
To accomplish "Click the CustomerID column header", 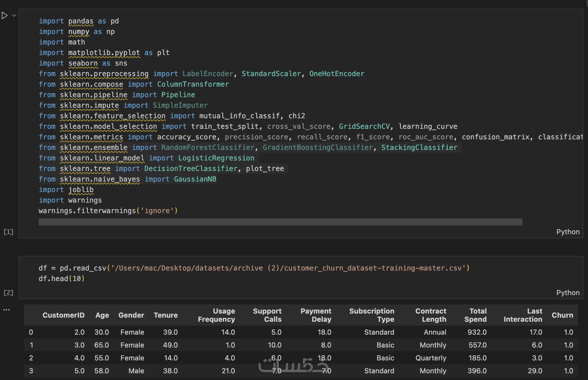I will pos(63,315).
